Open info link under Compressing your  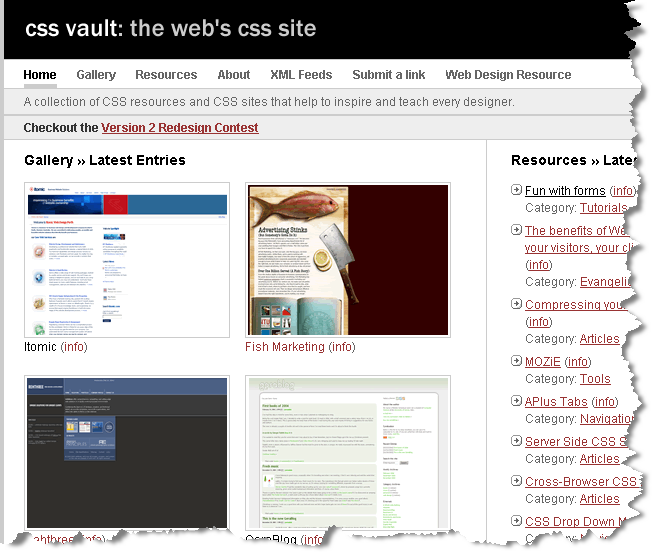pyautogui.click(x=539, y=322)
